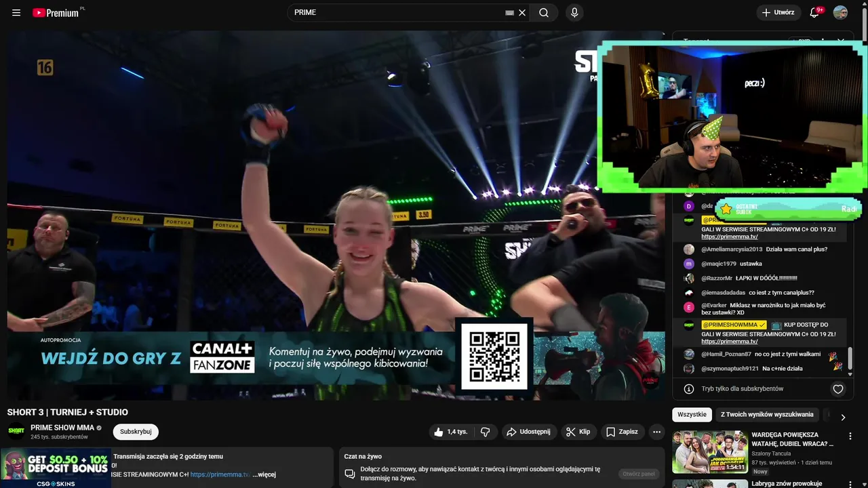Screen dimensions: 868x488
Task: Click the 245 tys. subskrybentów count
Action: [x=59, y=437]
